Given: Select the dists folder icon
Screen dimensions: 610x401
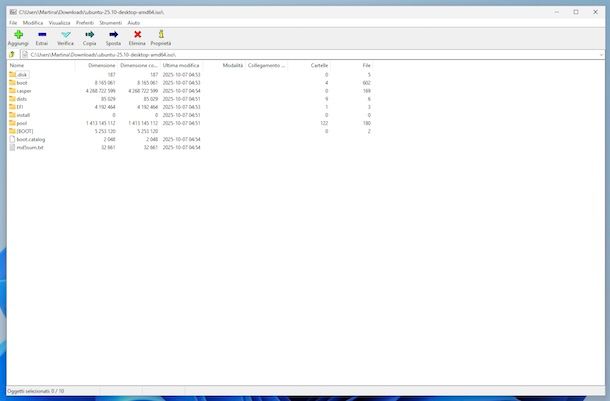Looking at the screenshot, I should pyautogui.click(x=12, y=99).
